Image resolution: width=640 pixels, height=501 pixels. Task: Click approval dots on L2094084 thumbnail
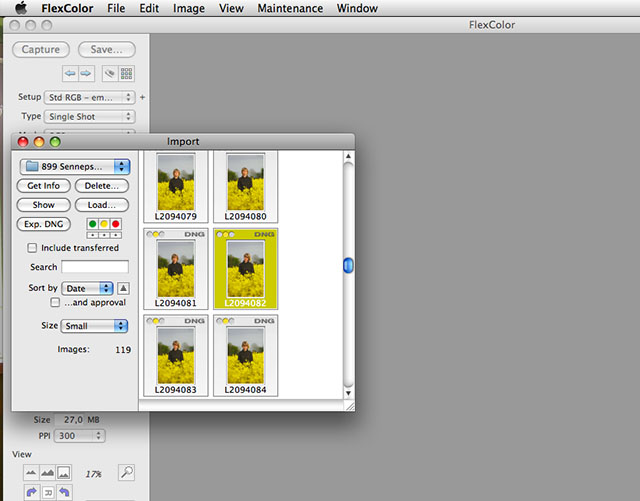[x=225, y=321]
